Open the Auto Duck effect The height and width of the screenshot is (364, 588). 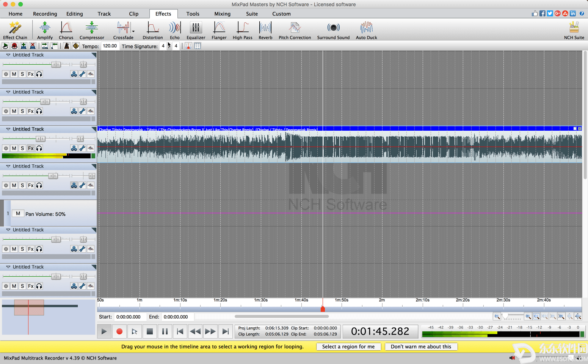pos(366,30)
